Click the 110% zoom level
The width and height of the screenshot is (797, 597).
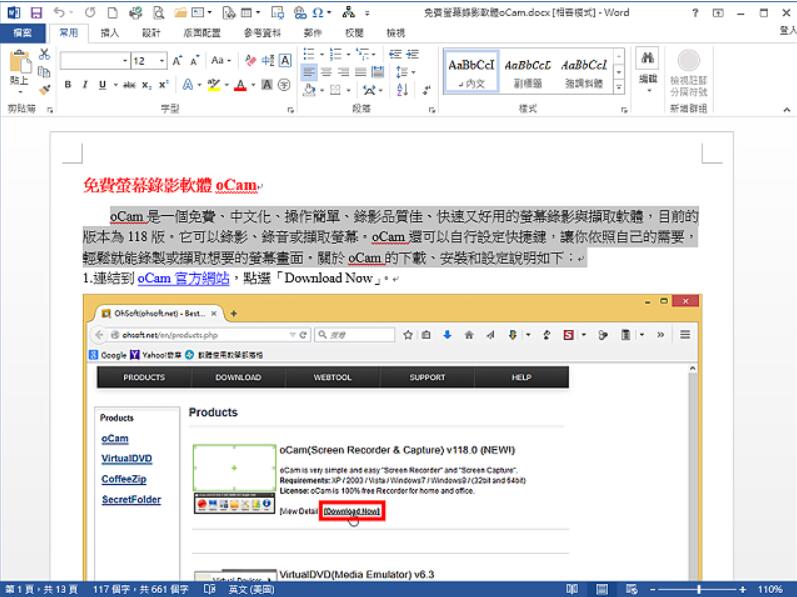770,589
